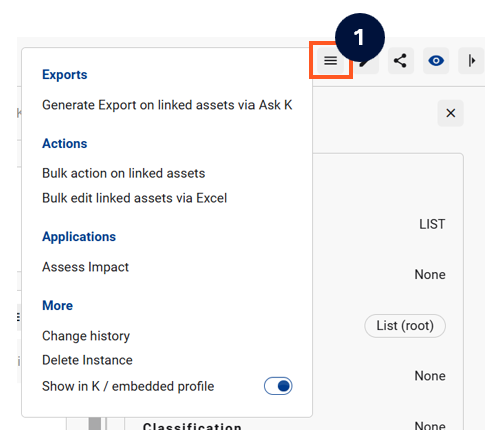Image resolution: width=504 pixels, height=448 pixels.
Task: Click the Applications section heading
Action: coord(79,237)
